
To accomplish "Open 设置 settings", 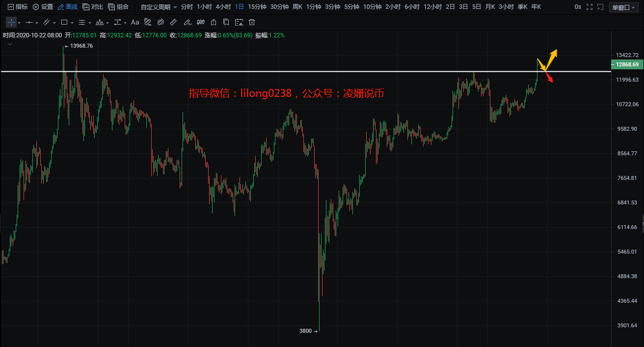I will (x=43, y=7).
